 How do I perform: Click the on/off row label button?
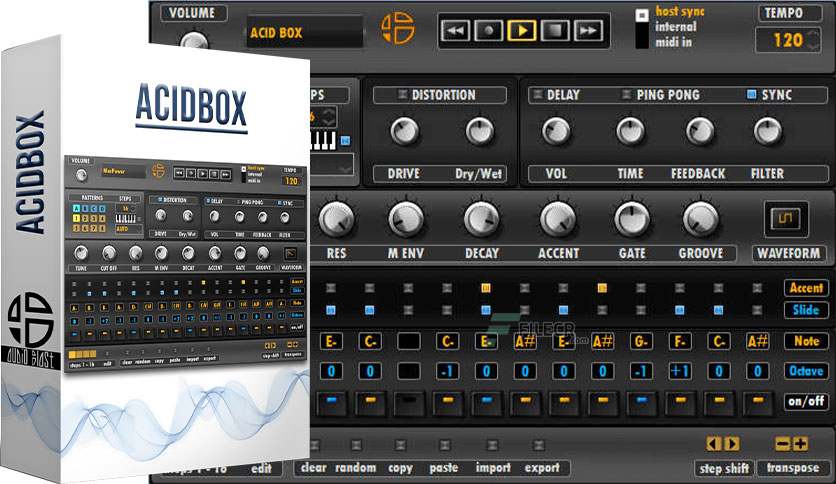(806, 401)
